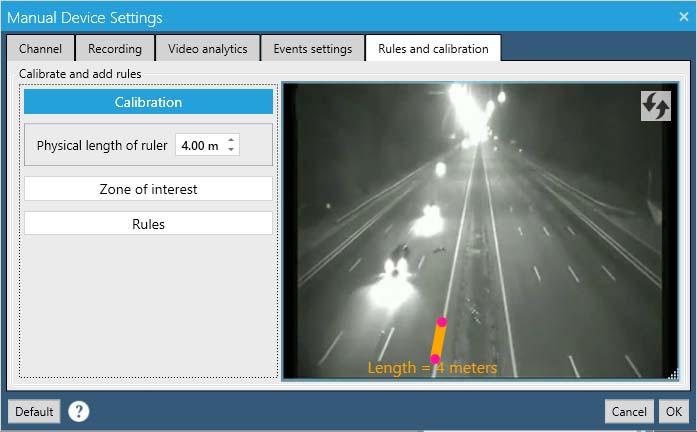
Task: Click the orange calibration ruler line
Action: coord(438,340)
